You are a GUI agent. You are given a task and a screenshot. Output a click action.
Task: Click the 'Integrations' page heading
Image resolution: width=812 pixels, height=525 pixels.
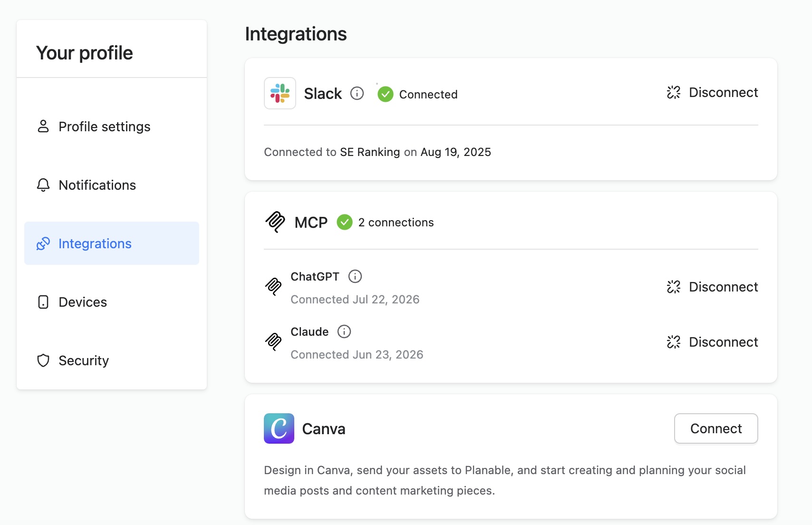296,34
